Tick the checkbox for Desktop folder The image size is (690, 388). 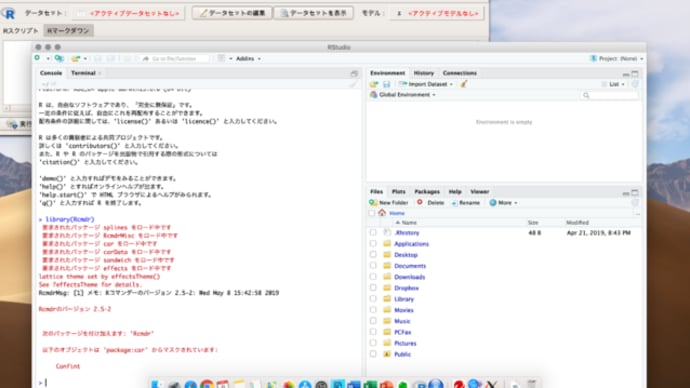tap(373, 254)
